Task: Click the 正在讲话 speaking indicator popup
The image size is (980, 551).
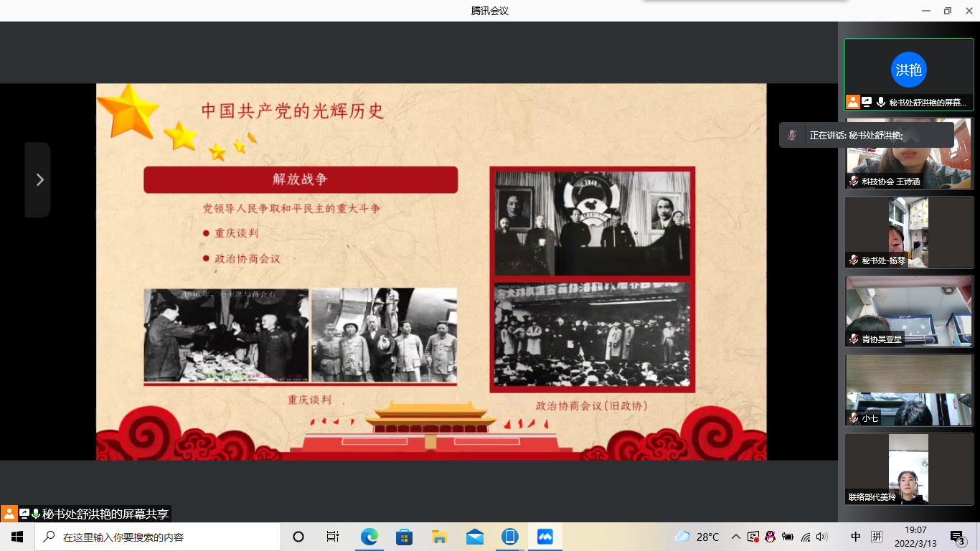Action: coord(866,135)
